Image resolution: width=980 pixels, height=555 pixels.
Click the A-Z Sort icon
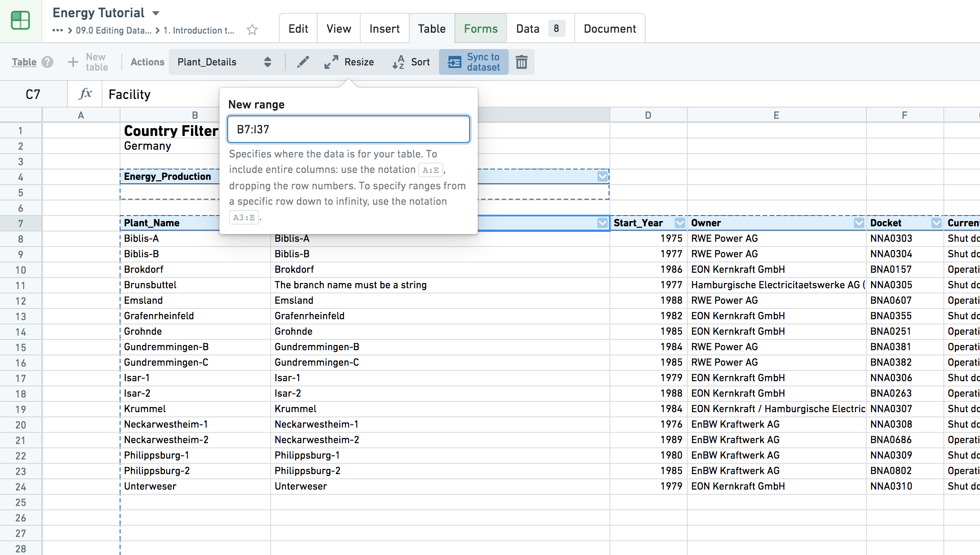[398, 62]
